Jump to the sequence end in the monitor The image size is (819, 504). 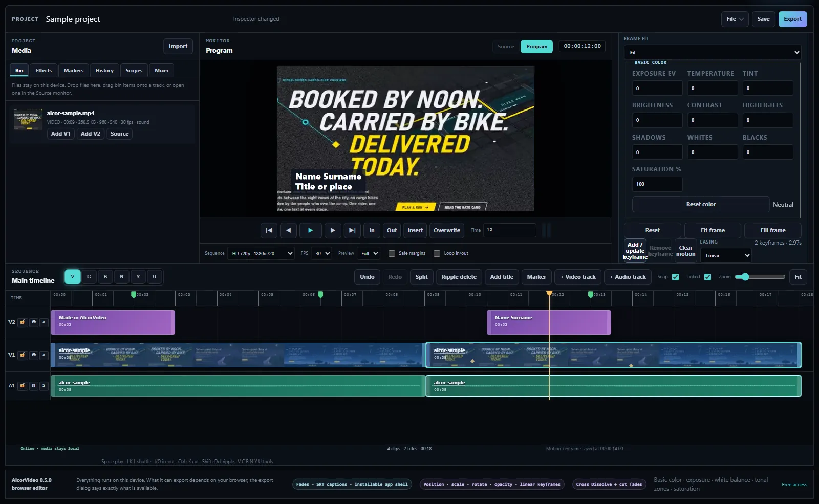point(352,230)
